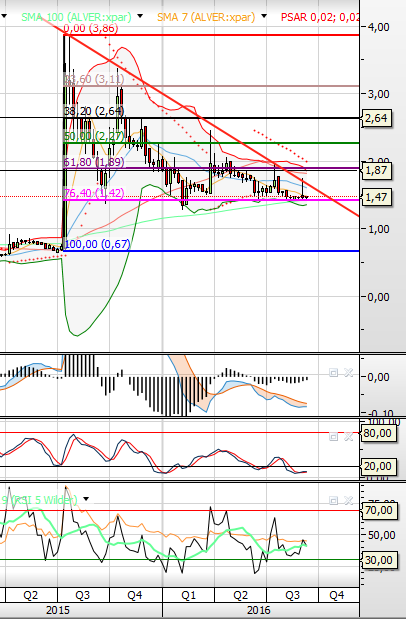
Task: Close the RSI 5 Wilder panel
Action: pyautogui.click(x=348, y=501)
